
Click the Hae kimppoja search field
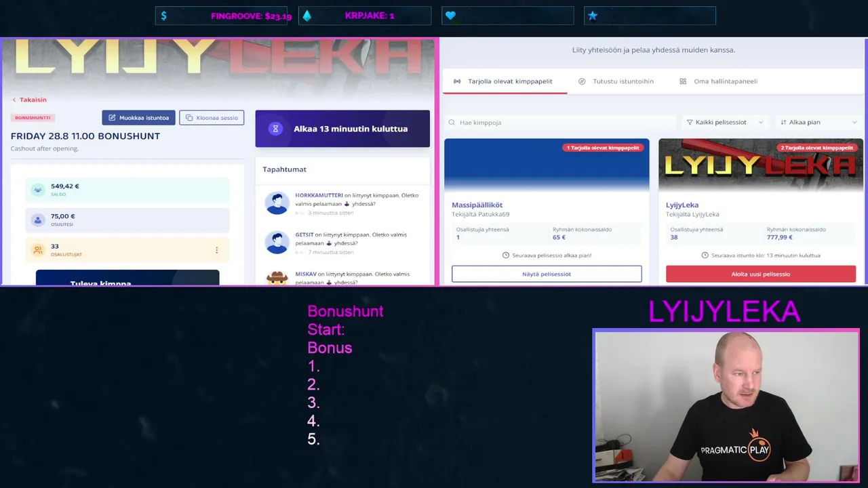pyautogui.click(x=560, y=123)
